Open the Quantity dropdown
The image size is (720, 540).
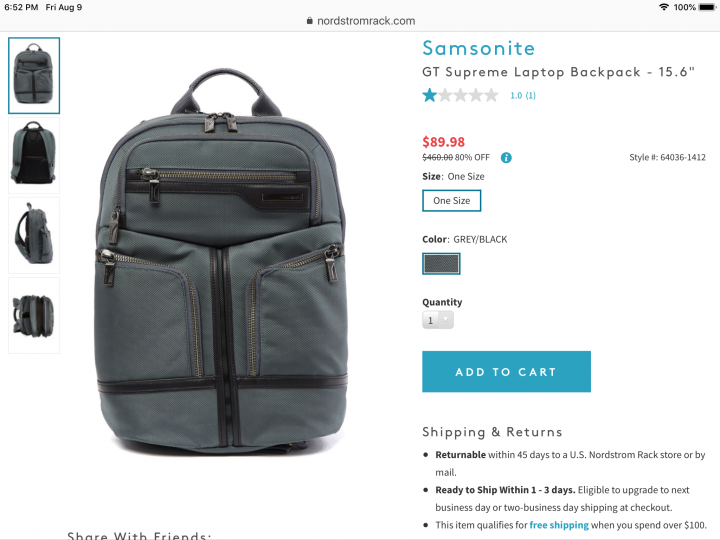438,320
